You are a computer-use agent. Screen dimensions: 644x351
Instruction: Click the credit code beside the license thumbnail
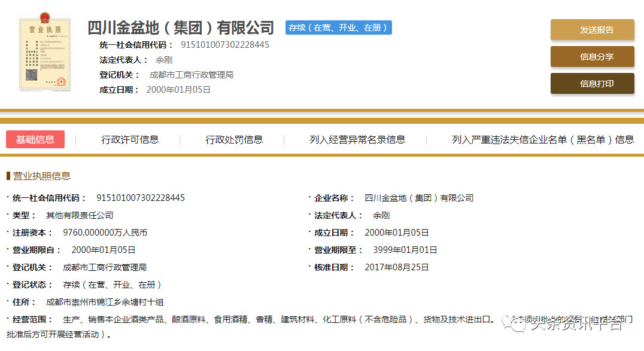tap(224, 45)
